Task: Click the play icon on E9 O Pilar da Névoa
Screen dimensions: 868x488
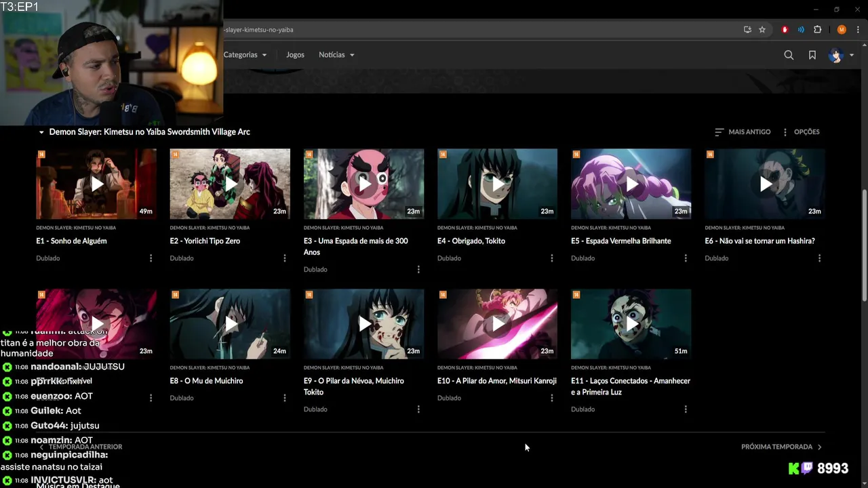Action: pyautogui.click(x=365, y=324)
